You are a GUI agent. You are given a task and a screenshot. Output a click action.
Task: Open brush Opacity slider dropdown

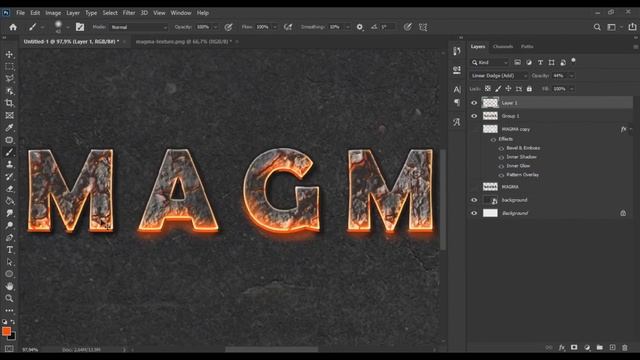[216, 27]
